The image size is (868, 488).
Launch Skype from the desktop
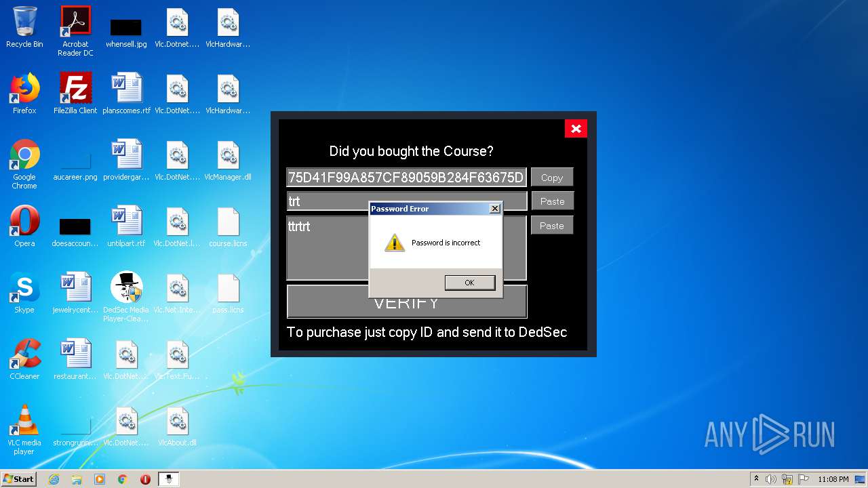24,293
